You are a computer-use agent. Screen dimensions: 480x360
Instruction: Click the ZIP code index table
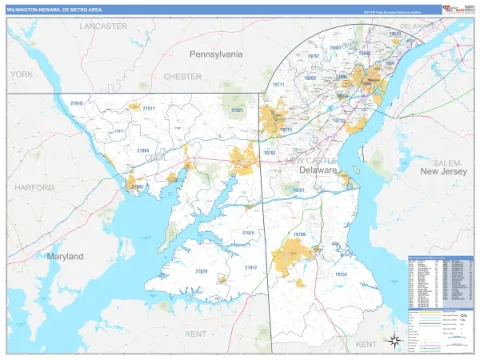coord(441,282)
